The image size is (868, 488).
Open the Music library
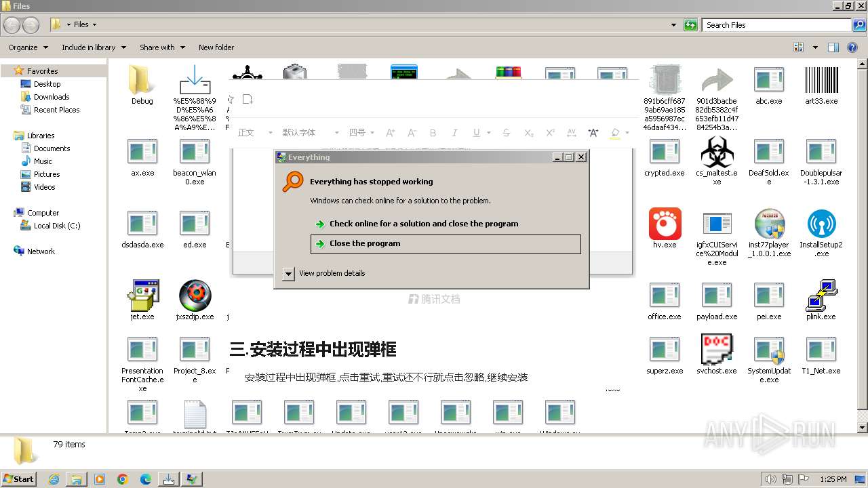click(x=43, y=161)
